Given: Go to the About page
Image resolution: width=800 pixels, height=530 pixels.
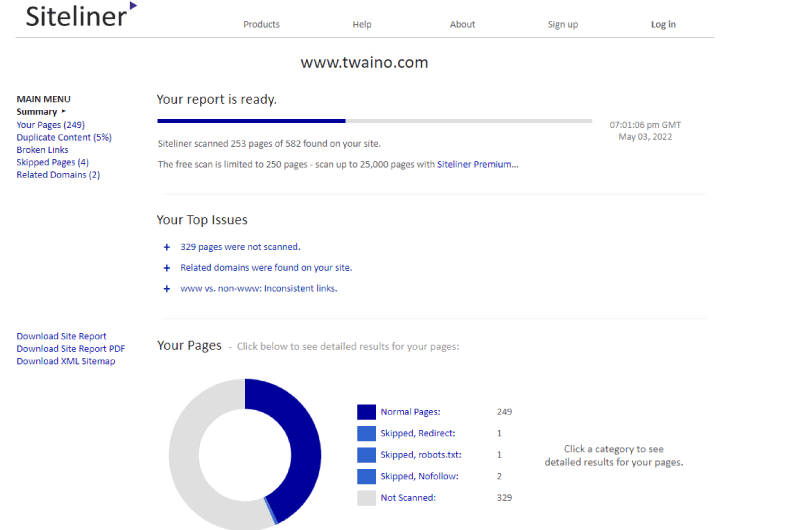Looking at the screenshot, I should pyautogui.click(x=462, y=24).
